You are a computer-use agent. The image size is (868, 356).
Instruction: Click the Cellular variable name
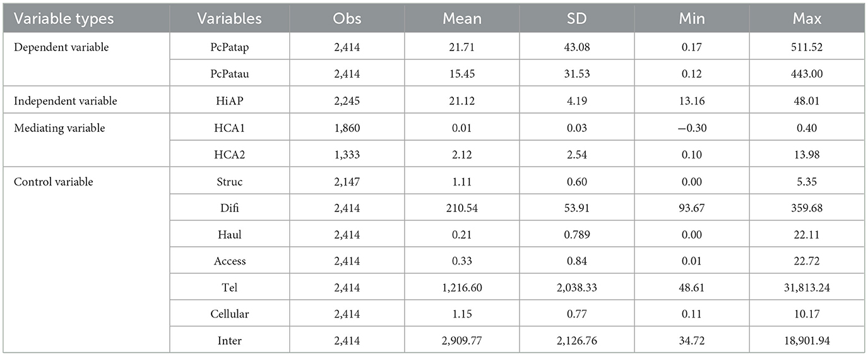[x=229, y=315]
